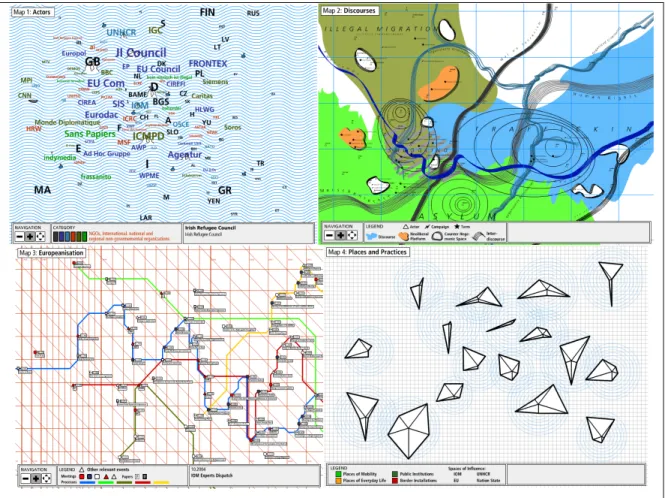Image resolution: width=665 pixels, height=498 pixels.
Task: Click the red triangle icon in Map 3 legend
Action: (x=106, y=477)
